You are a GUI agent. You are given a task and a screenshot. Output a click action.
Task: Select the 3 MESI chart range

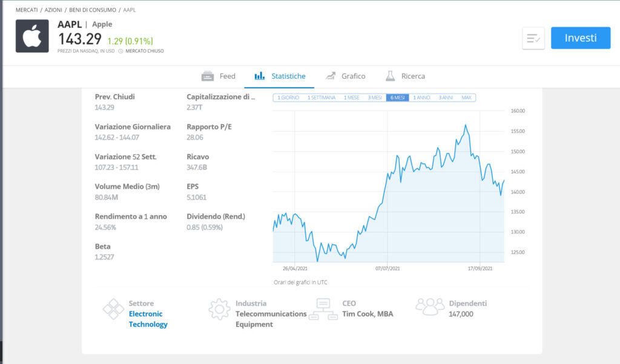375,97
